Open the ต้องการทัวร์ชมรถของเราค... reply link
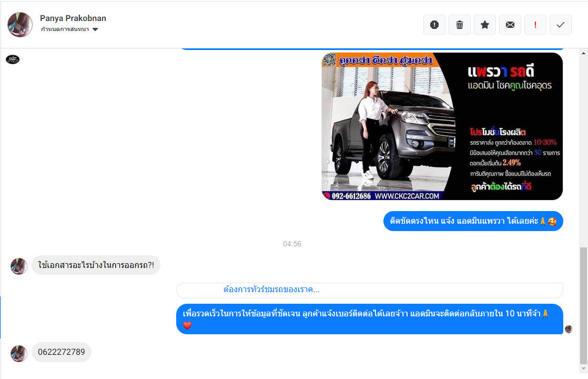Screen dimensions: 588x379 click(x=271, y=290)
